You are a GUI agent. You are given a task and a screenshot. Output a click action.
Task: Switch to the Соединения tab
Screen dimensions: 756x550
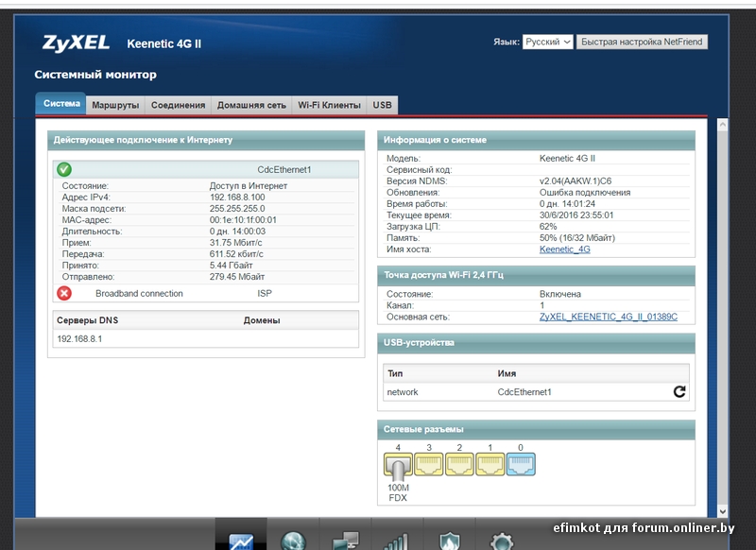(178, 105)
